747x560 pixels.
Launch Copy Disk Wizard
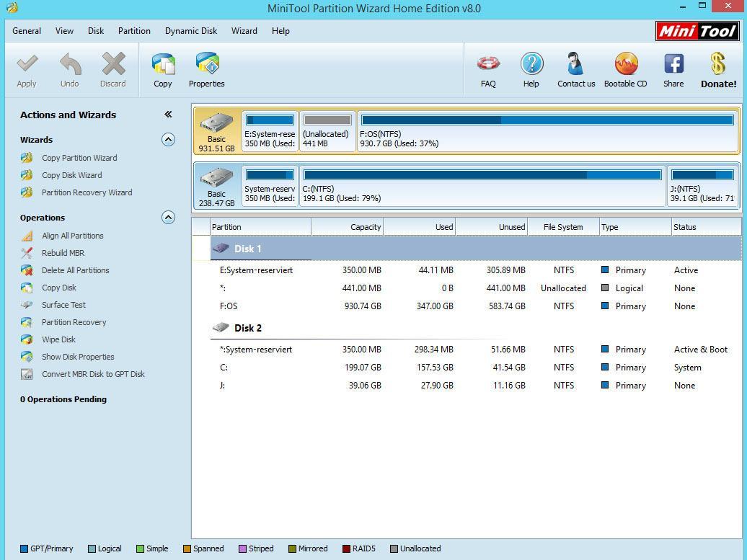pyautogui.click(x=71, y=175)
